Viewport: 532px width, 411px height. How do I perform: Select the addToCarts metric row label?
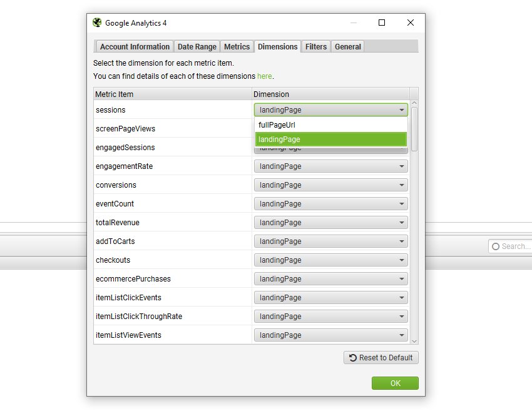[115, 241]
